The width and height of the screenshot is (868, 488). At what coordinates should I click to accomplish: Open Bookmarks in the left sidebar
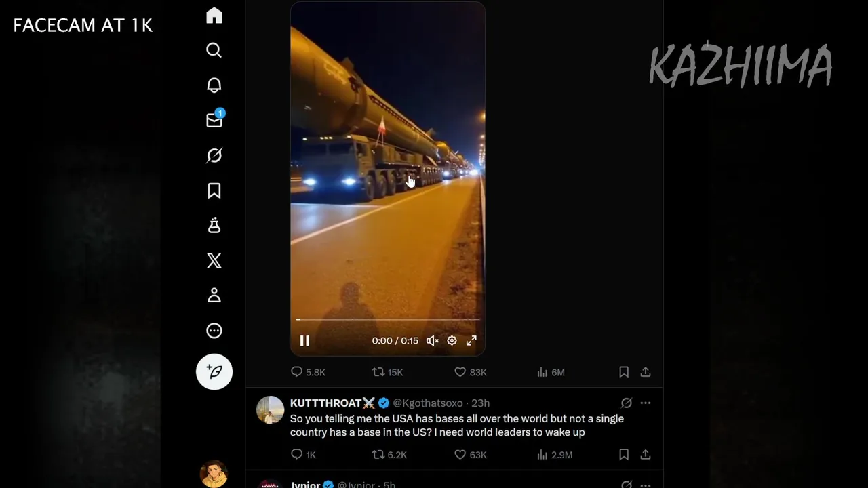[214, 191]
